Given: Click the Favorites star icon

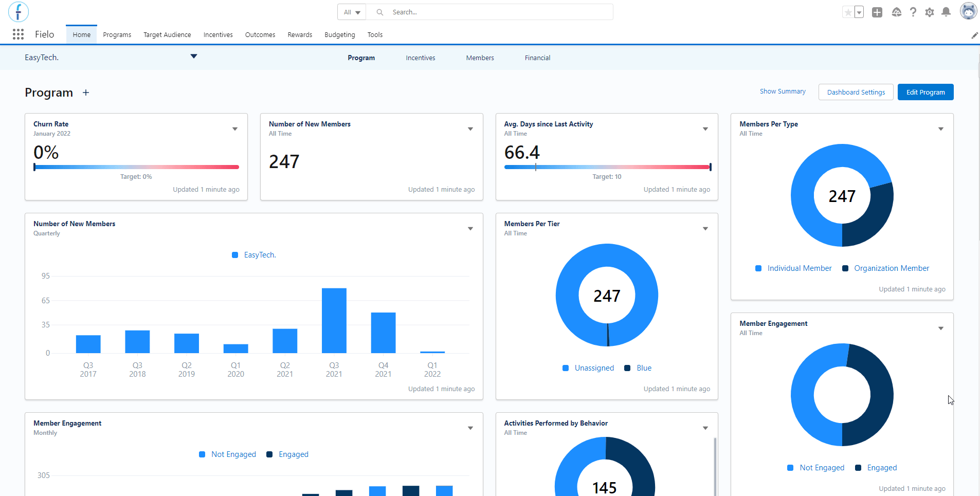Looking at the screenshot, I should [848, 12].
